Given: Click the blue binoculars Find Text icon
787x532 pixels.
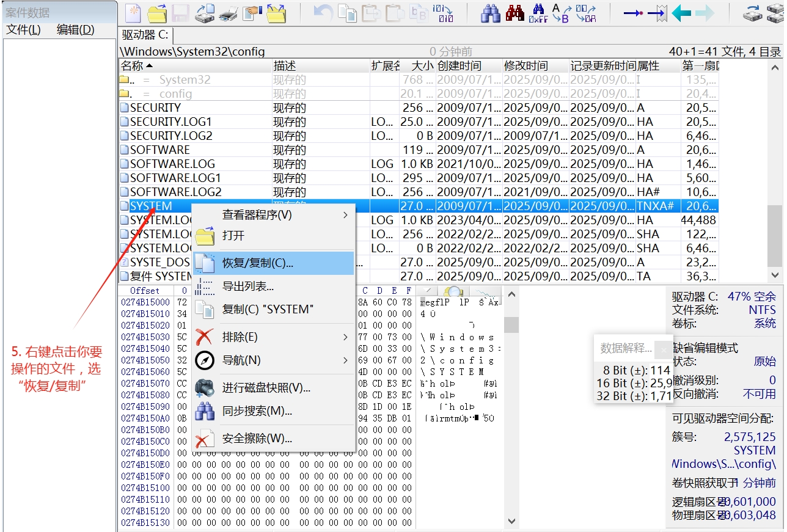Looking at the screenshot, I should coord(490,13).
